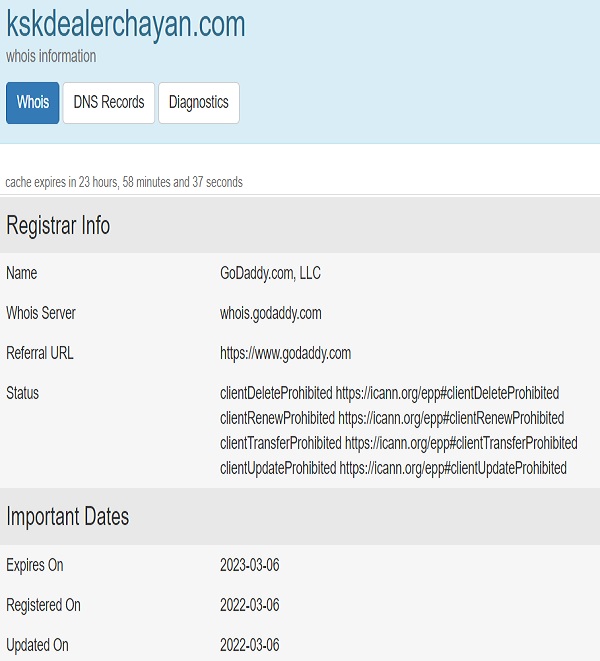Click the Updated On date value
The height and width of the screenshot is (661, 600).
pyautogui.click(x=250, y=645)
